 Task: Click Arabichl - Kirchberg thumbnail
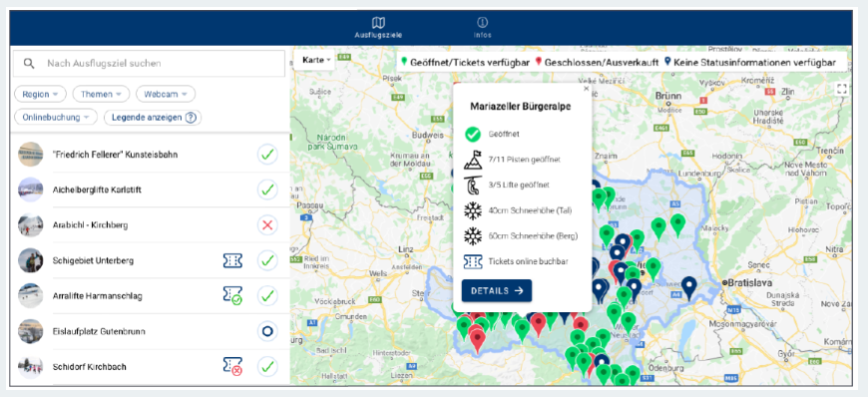(x=31, y=225)
